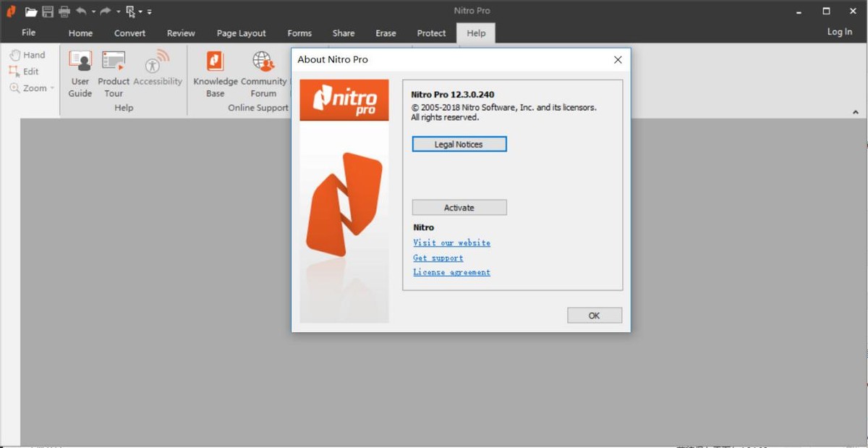Click the Print icon in quick access toolbar
Viewport: 868px width, 448px height.
coord(64,12)
